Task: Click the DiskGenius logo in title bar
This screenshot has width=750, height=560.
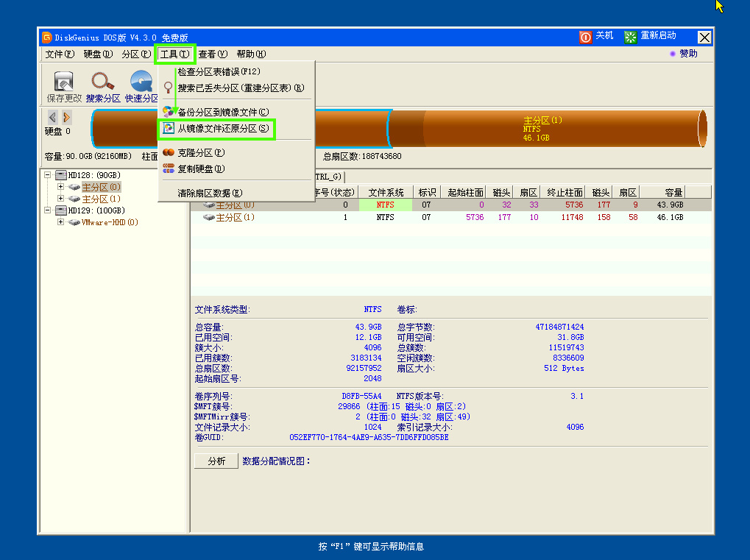Action: [x=46, y=38]
